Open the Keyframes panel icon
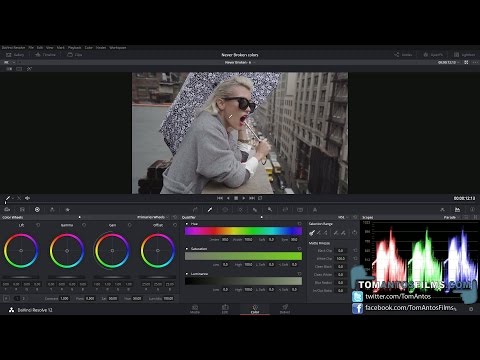Screen dimensions: 480x360 pos(442,210)
